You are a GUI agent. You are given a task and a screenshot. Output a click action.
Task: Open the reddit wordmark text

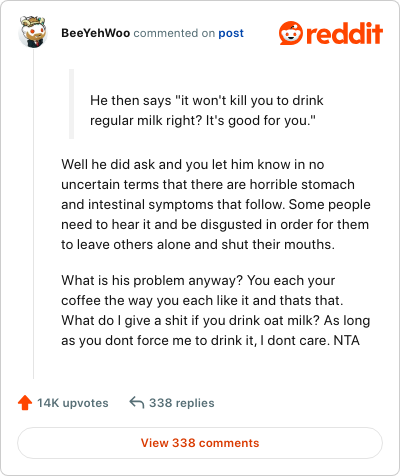pyautogui.click(x=344, y=33)
